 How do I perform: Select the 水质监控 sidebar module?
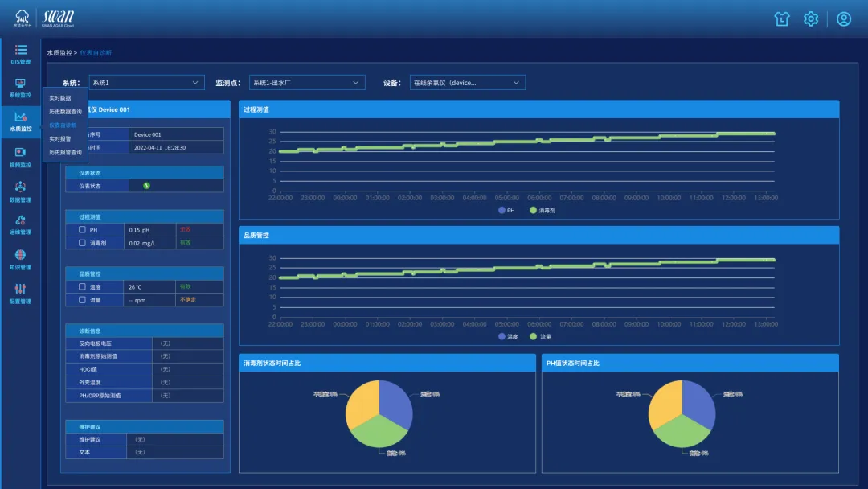click(x=20, y=121)
